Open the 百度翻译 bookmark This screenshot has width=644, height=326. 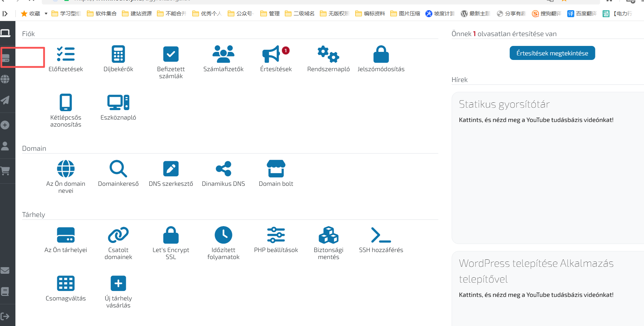pos(582,14)
